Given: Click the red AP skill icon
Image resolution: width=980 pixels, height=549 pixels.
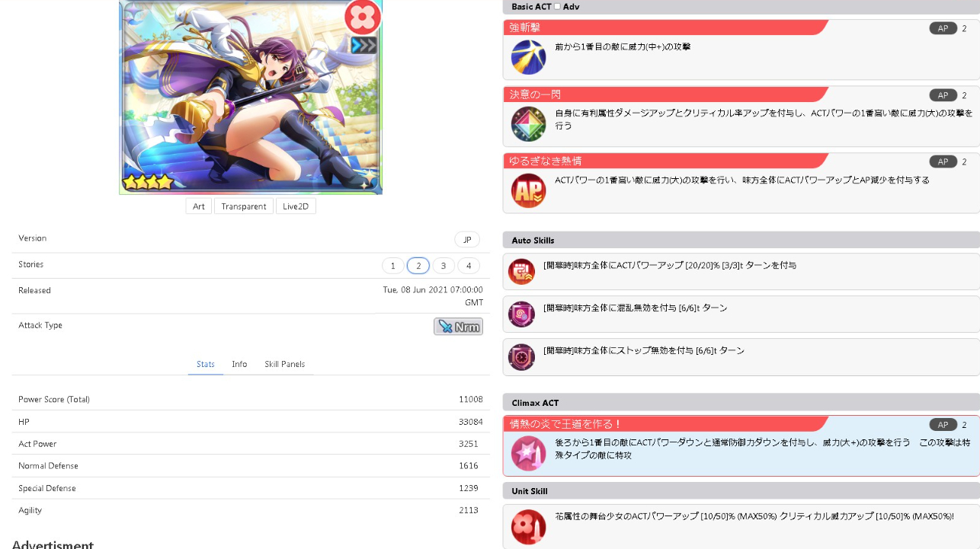Looking at the screenshot, I should (528, 190).
